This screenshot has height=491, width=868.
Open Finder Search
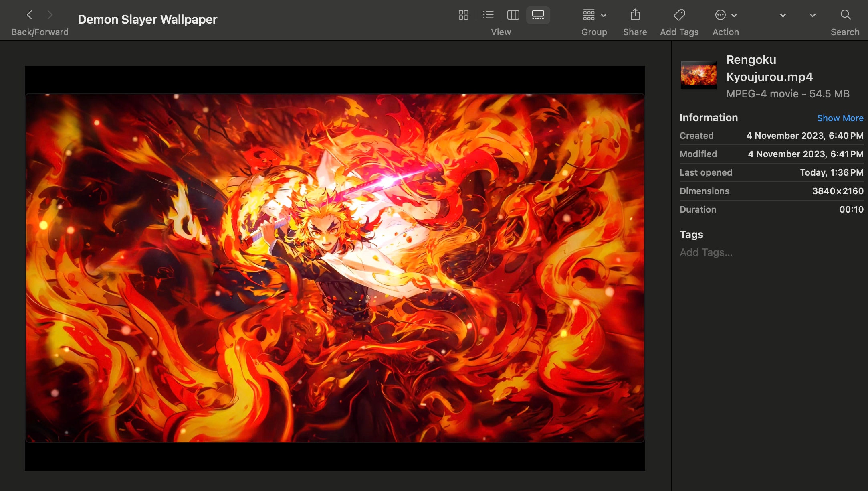[845, 15]
